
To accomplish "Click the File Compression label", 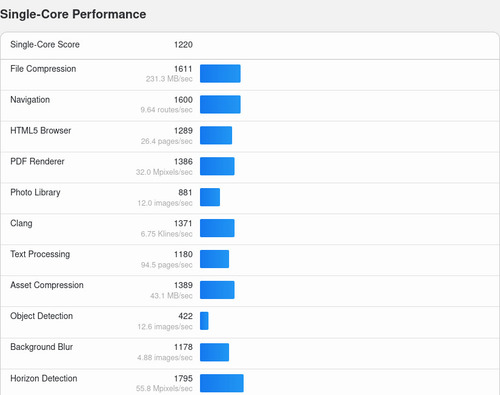I will click(x=43, y=69).
